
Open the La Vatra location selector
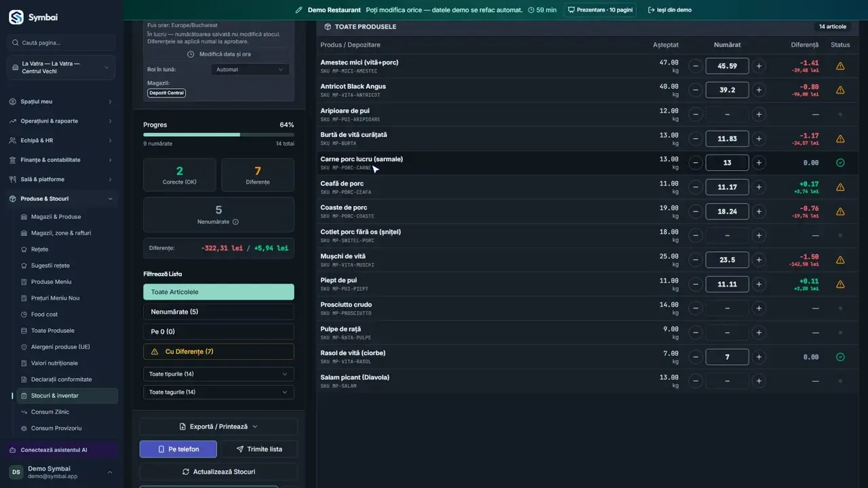click(x=61, y=67)
